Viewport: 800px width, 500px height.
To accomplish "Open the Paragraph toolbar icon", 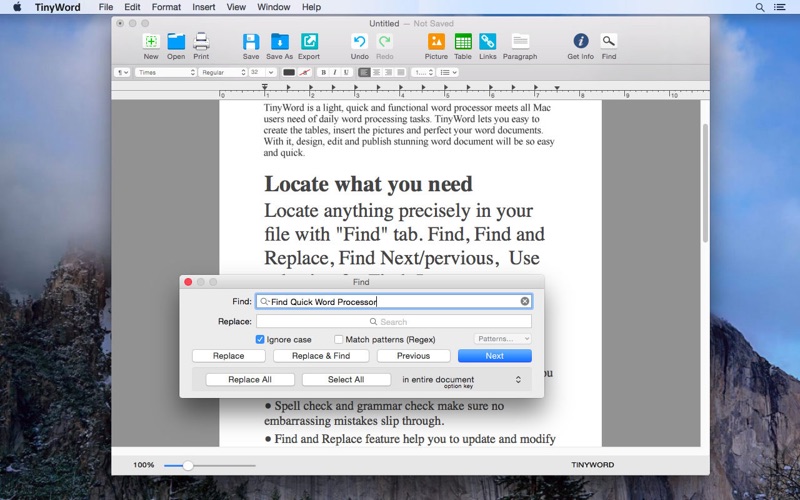I will pos(520,41).
